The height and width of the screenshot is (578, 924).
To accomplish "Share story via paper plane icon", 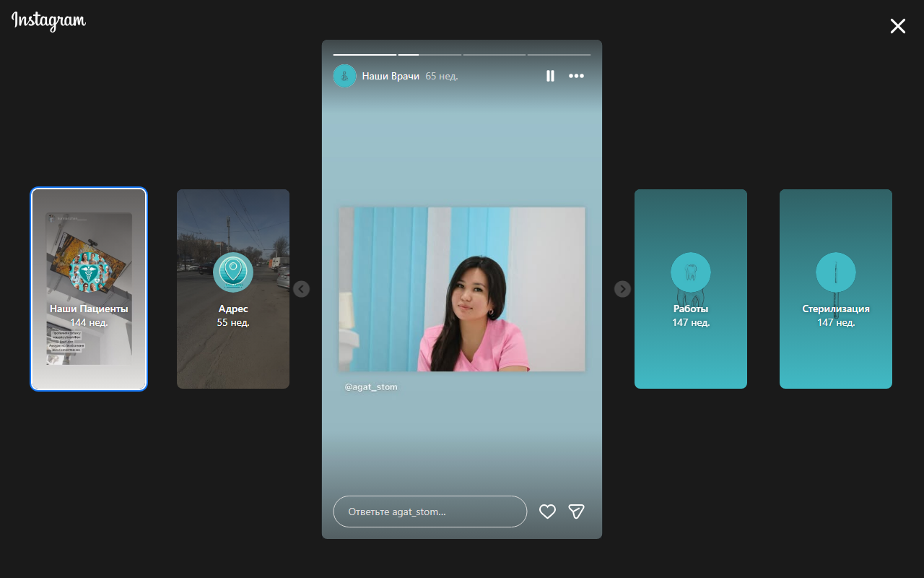I will pos(576,512).
